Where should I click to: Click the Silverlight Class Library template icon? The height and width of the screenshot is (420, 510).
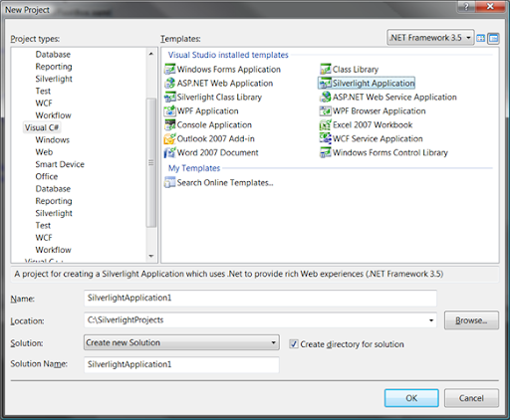pyautogui.click(x=169, y=97)
